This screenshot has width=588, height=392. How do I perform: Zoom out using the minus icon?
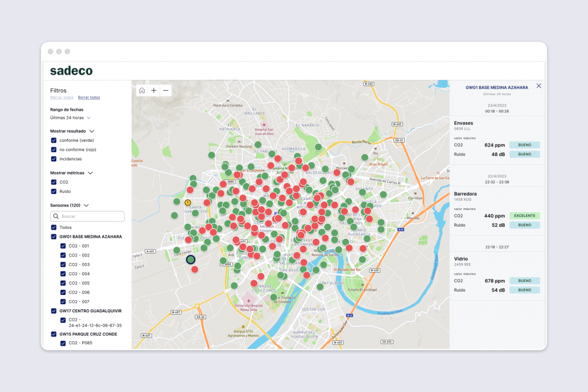[165, 90]
